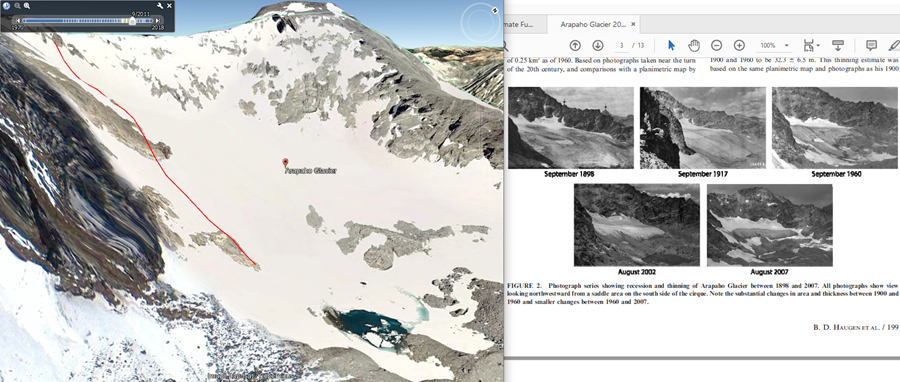This screenshot has width=900, height=382.
Task: Go to the next PDF page
Action: click(x=597, y=45)
